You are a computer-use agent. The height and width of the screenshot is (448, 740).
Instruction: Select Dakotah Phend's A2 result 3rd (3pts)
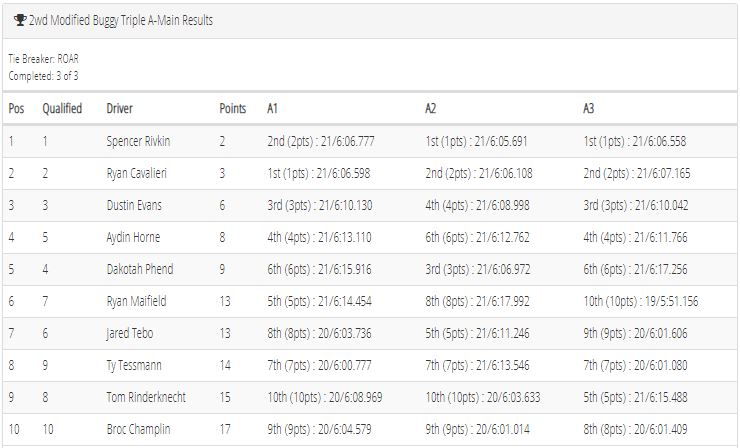coord(447,270)
